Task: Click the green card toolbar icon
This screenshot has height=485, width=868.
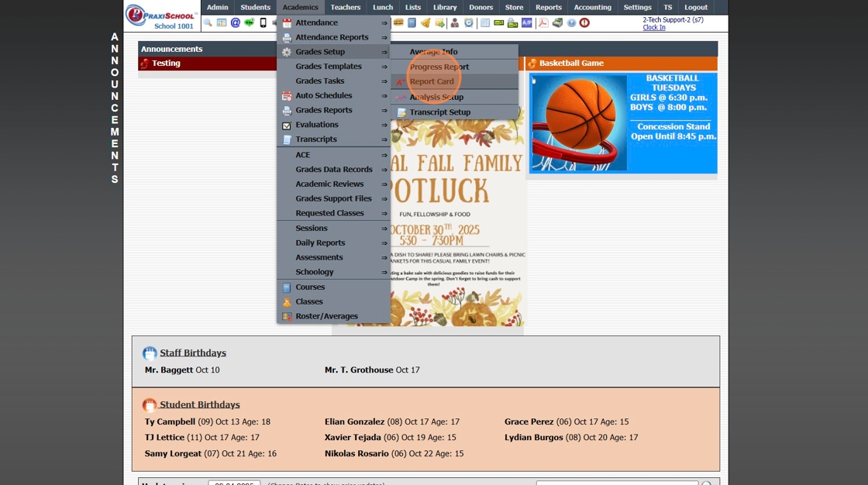Action: [499, 22]
